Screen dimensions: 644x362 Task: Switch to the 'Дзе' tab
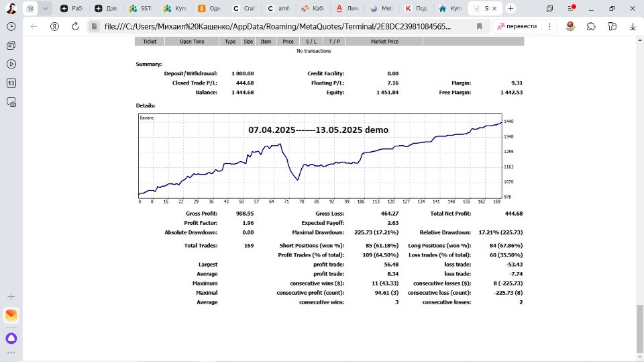(x=107, y=8)
